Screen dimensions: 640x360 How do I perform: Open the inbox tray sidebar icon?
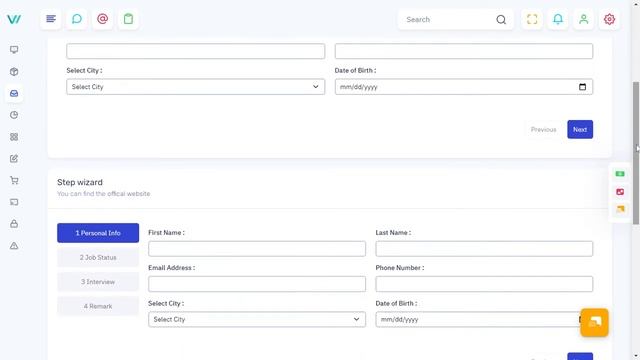tap(14, 93)
